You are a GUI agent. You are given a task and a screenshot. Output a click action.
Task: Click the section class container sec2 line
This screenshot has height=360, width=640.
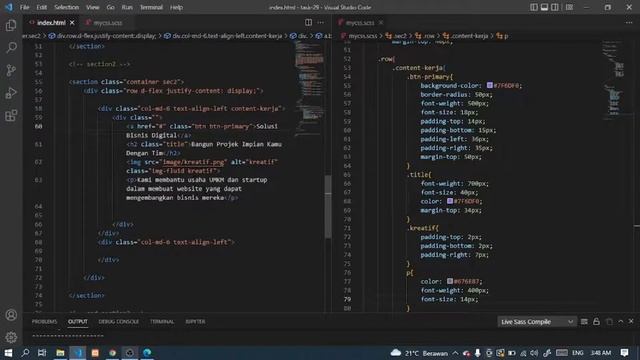(126, 82)
